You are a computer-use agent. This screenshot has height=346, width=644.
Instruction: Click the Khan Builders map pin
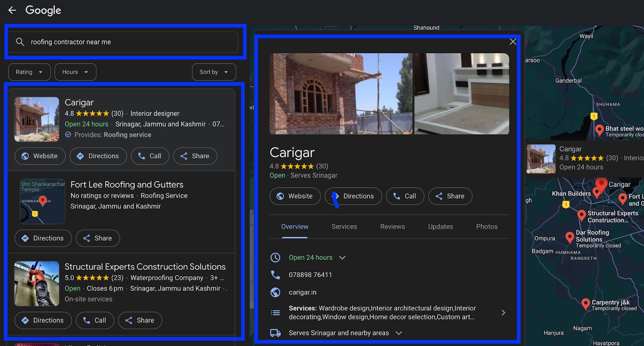597,193
